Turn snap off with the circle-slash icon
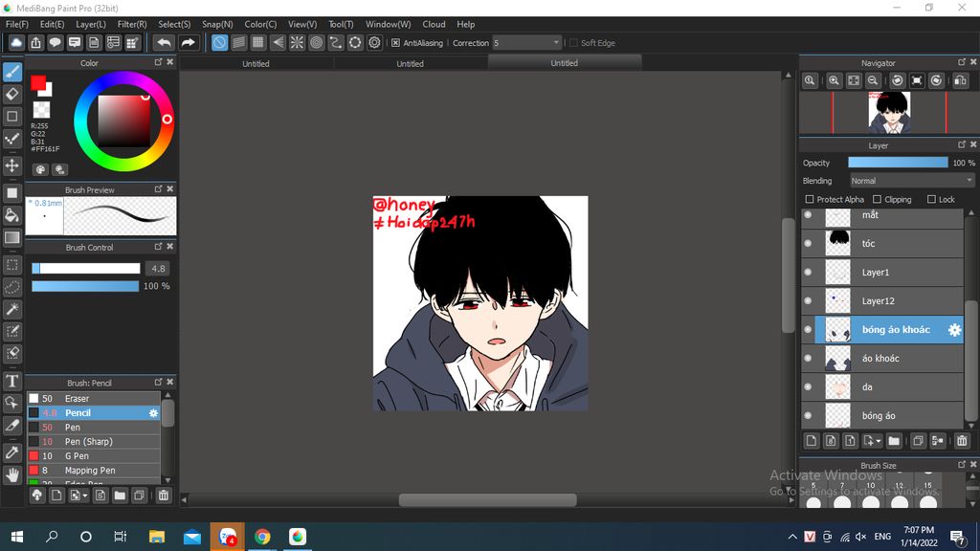This screenshot has height=551, width=980. click(x=219, y=42)
